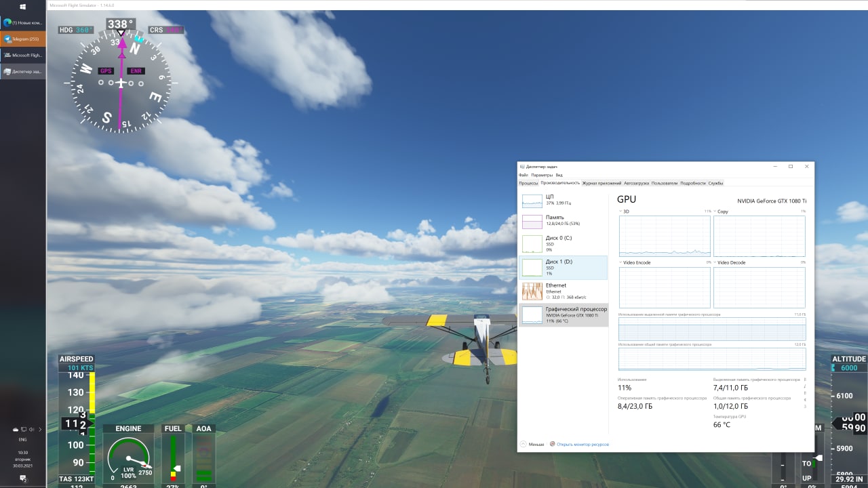Switch the ENG input language indicator
Screen dimensions: 868x488
pyautogui.click(x=23, y=439)
